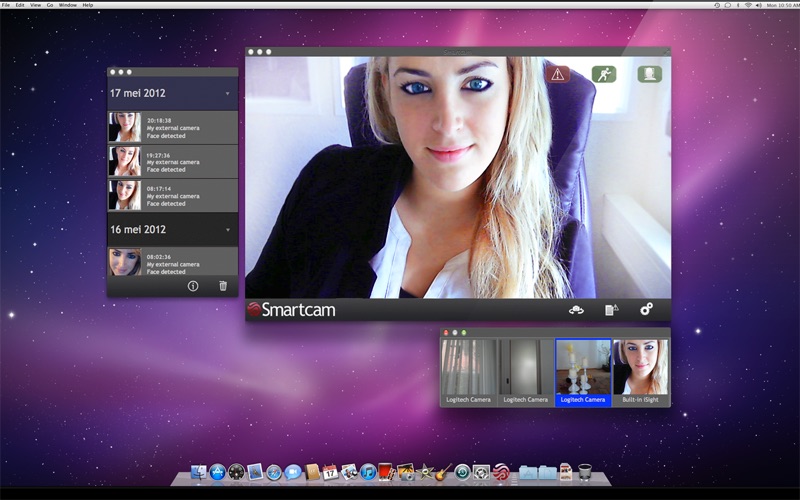The width and height of the screenshot is (800, 500).
Task: Collapse the 17 mei 2012 group
Action: [227, 94]
